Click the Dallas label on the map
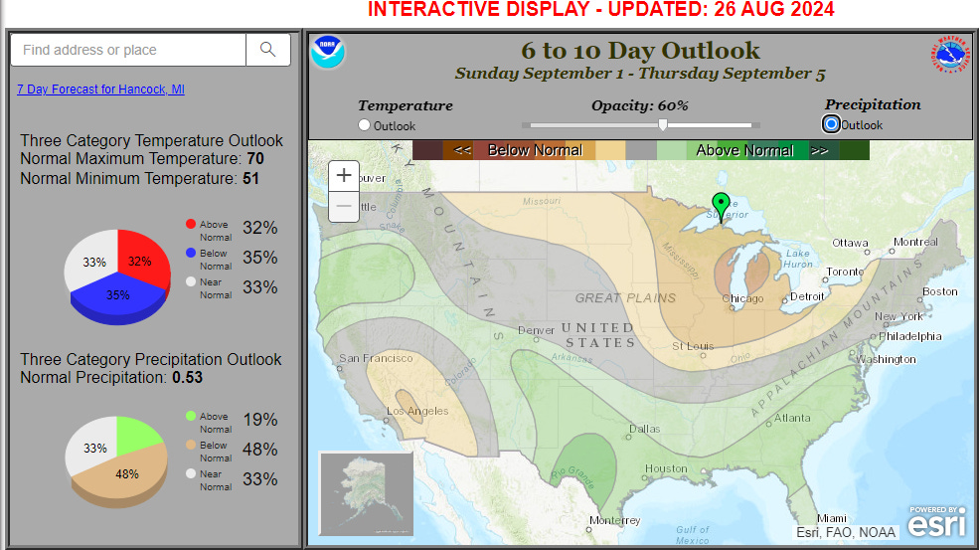980x550 pixels. click(644, 429)
